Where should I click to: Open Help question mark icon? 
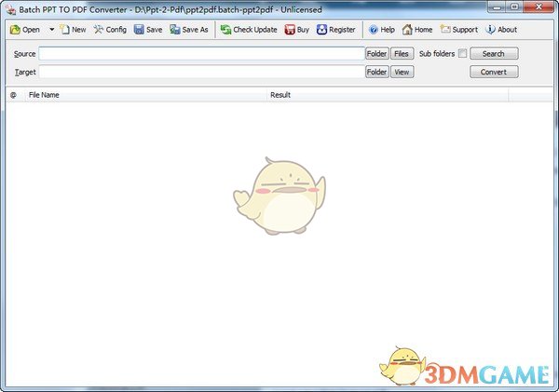click(x=374, y=30)
